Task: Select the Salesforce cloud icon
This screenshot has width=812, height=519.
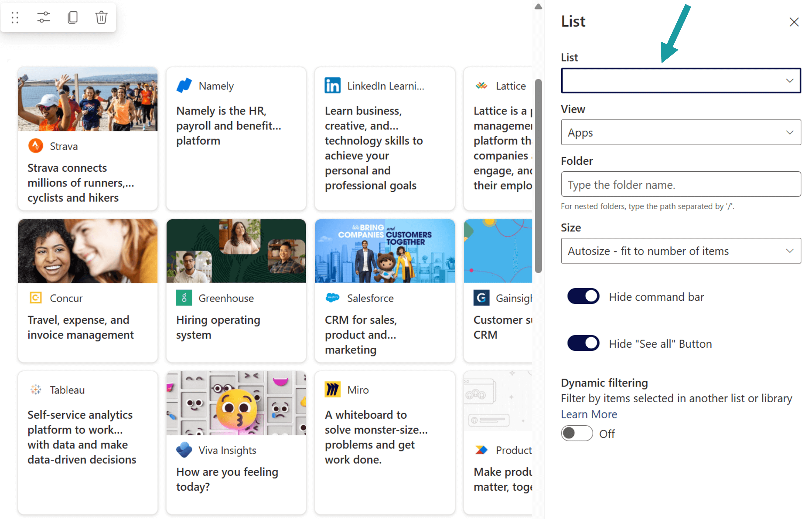Action: click(332, 298)
